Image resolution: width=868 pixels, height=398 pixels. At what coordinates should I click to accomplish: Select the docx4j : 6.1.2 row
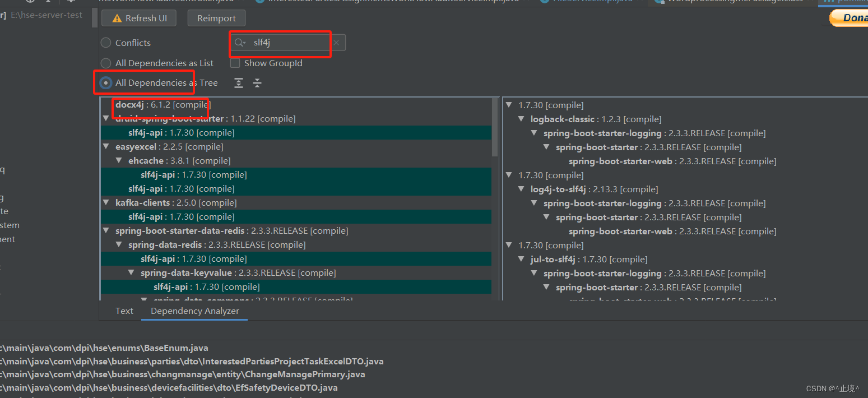point(296,105)
